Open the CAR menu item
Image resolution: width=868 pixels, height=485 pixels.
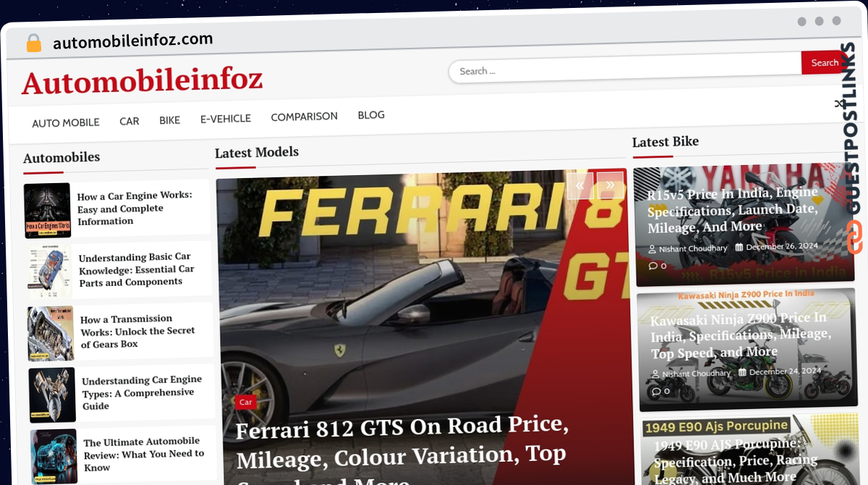tap(129, 121)
